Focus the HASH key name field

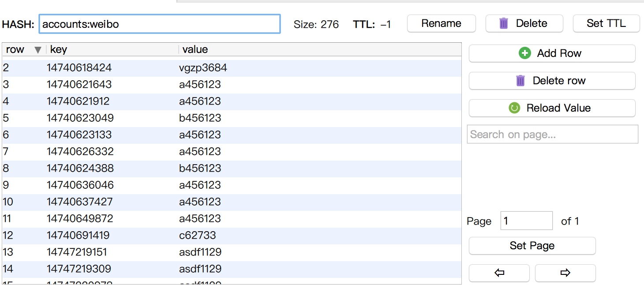(x=160, y=24)
